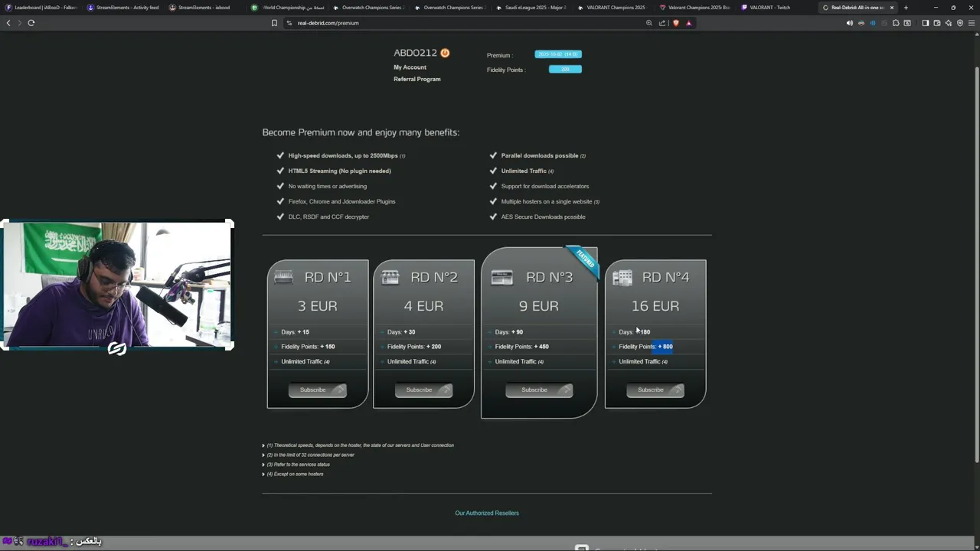Open the Referral Program link
The height and width of the screenshot is (551, 980).
pos(416,79)
